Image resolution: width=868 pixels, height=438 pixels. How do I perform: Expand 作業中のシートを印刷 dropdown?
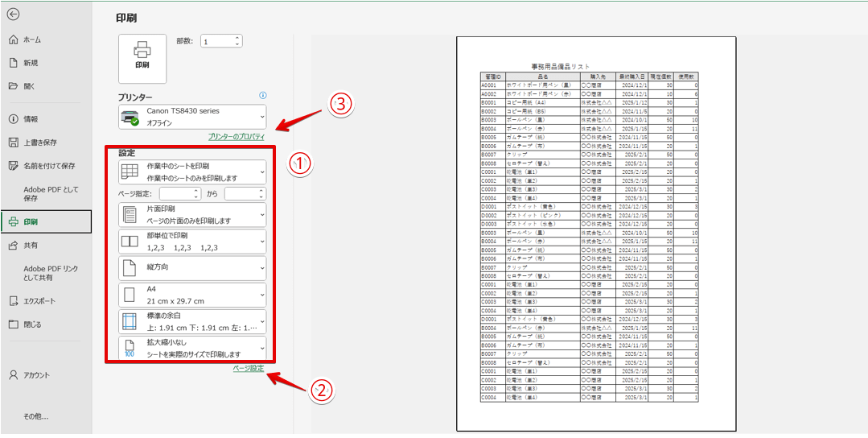point(192,171)
